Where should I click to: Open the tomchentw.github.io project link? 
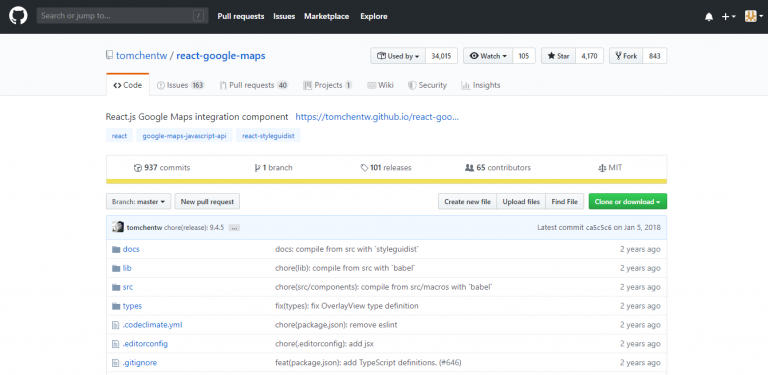point(377,117)
